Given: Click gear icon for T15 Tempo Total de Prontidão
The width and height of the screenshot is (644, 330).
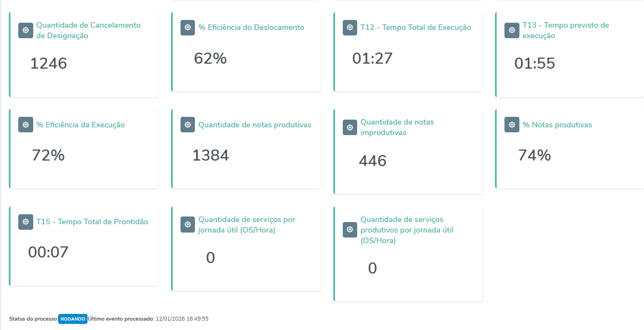Looking at the screenshot, I should [x=25, y=222].
